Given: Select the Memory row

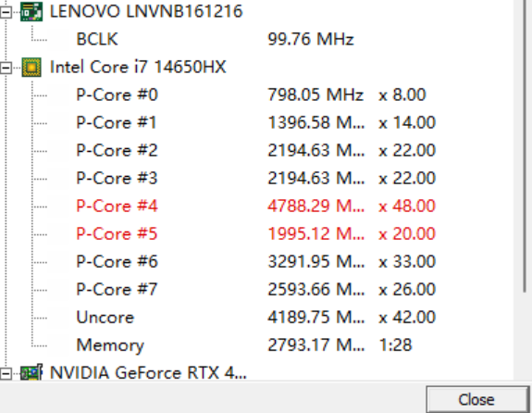Looking at the screenshot, I should (110, 345).
